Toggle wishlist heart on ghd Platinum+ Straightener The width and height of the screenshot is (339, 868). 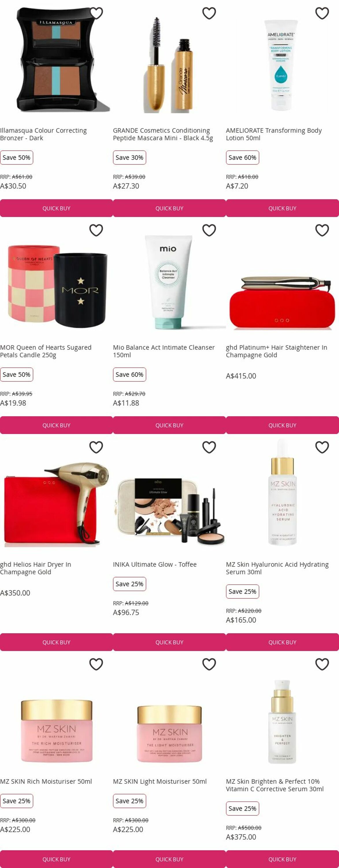click(322, 230)
